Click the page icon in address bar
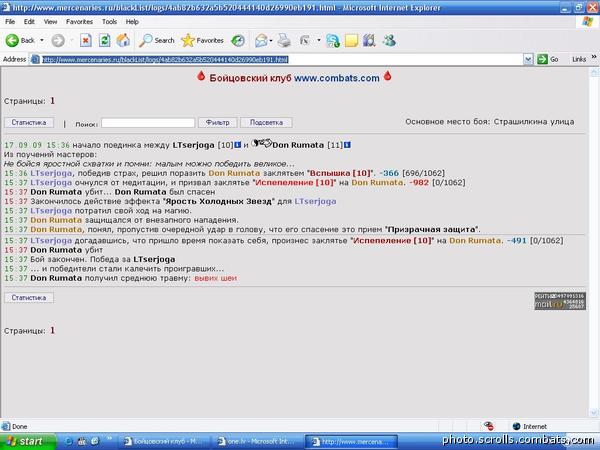600x450 pixels. (35, 59)
